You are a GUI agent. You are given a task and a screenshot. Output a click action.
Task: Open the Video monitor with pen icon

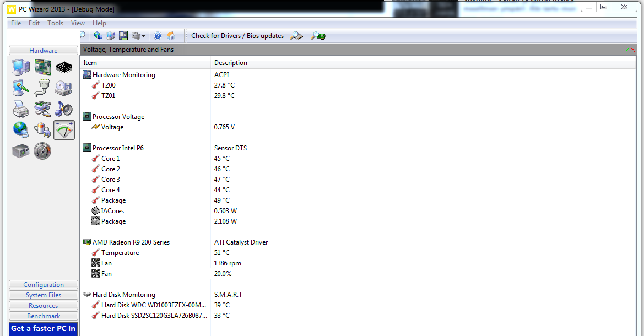click(21, 88)
